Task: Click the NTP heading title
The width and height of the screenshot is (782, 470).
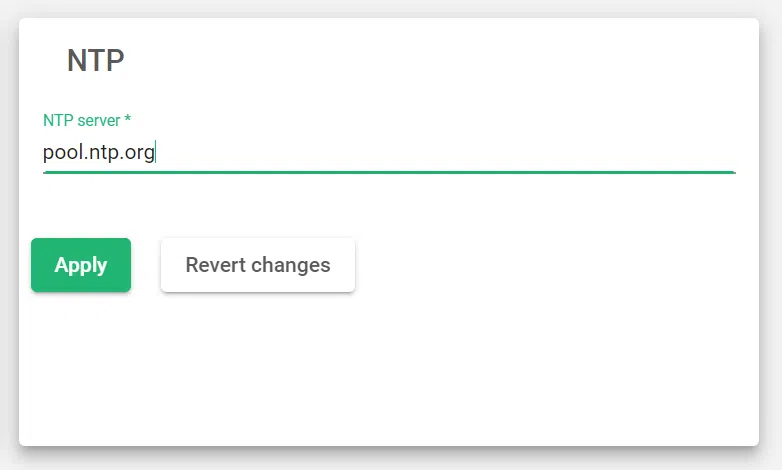Action: click(95, 61)
